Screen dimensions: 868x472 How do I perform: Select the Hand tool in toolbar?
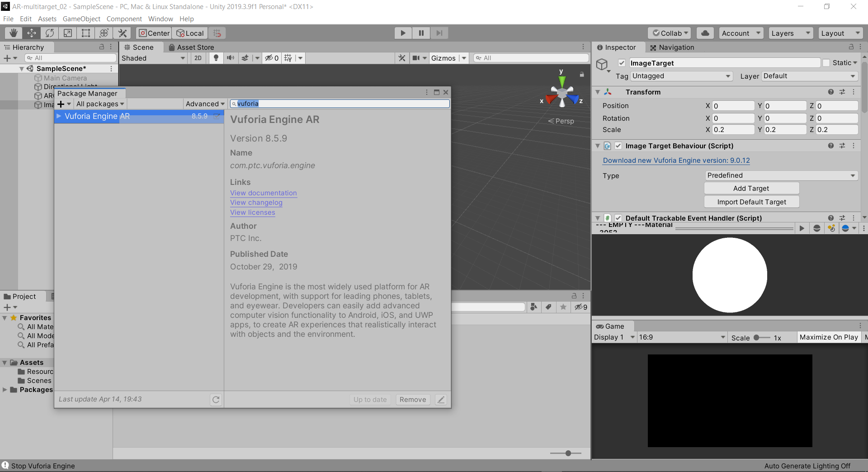[x=14, y=33]
